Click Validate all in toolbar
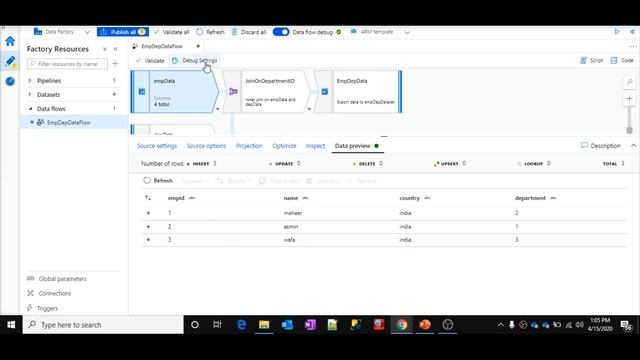The width and height of the screenshot is (640, 360). [171, 32]
